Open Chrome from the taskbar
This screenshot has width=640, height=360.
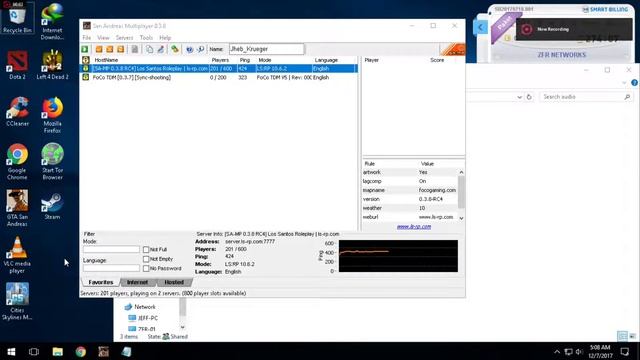click(80, 351)
